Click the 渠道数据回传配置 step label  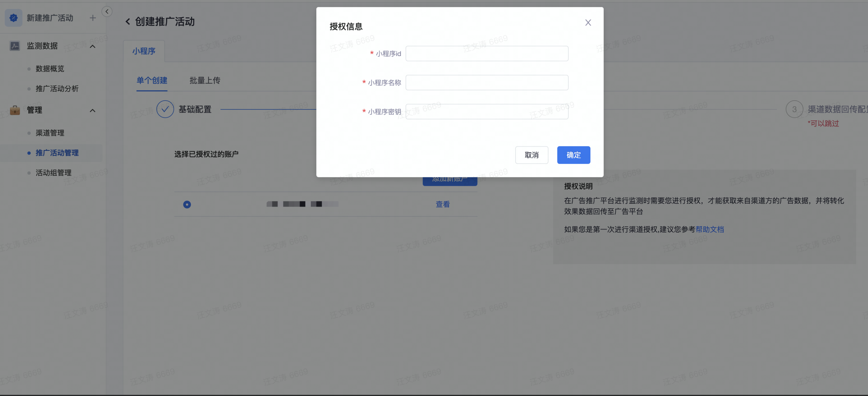[838, 109]
